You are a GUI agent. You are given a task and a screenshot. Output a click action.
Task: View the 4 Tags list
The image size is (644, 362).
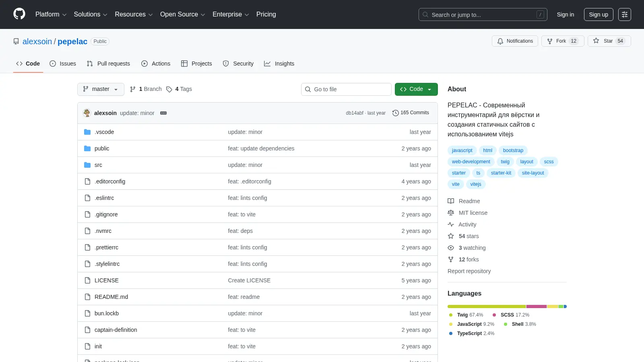point(179,89)
